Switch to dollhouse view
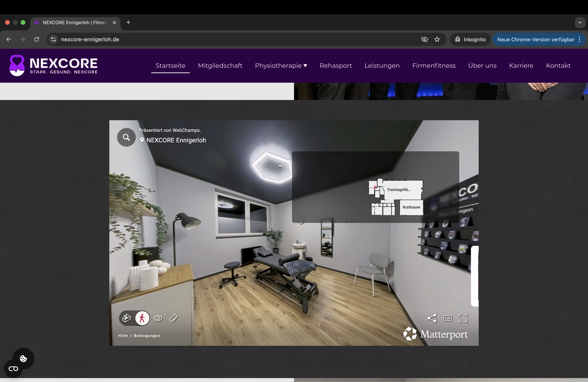Image resolution: width=588 pixels, height=382 pixels. coord(126,318)
